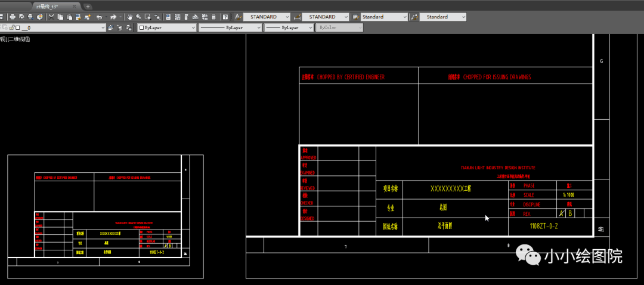
Task: Select the Pan hand tool
Action: click(x=130, y=17)
